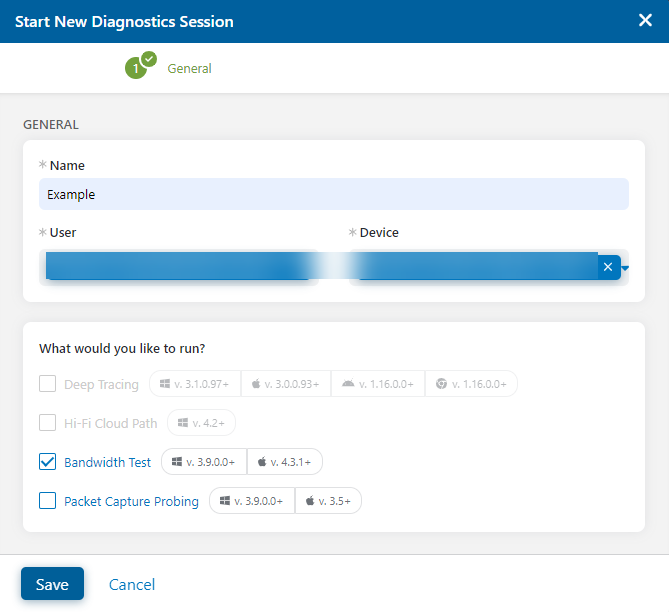This screenshot has width=669, height=612.
Task: Click the Name input field containing Example
Action: (333, 195)
